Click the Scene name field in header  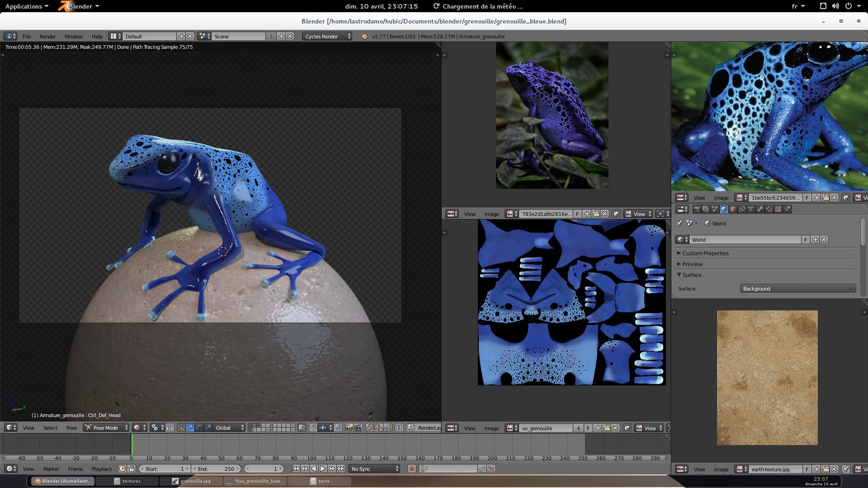pyautogui.click(x=239, y=37)
